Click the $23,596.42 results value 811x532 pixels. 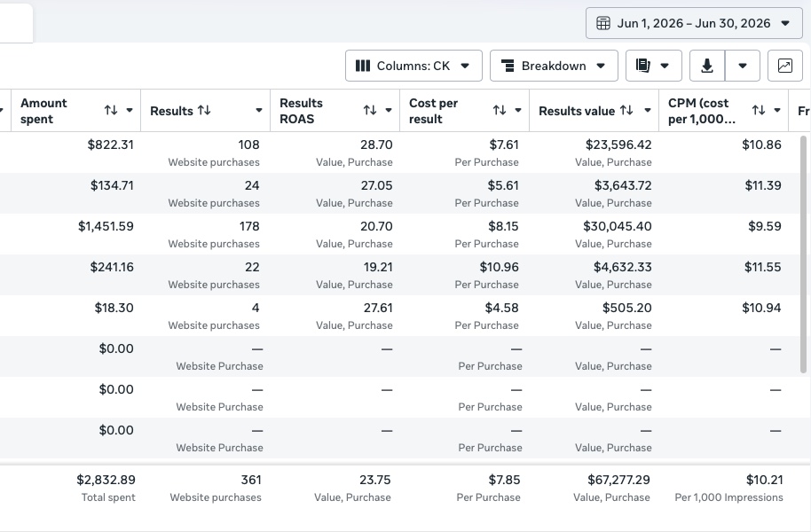(x=618, y=145)
